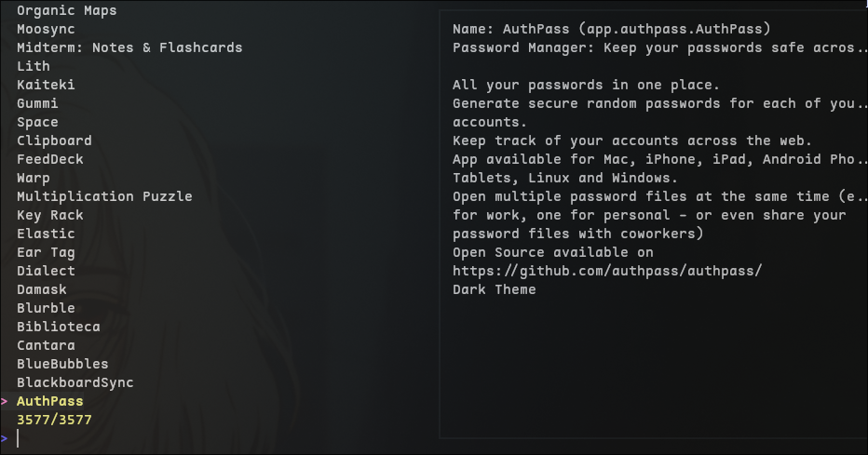Select Gummi in the list
The height and width of the screenshot is (455, 868).
point(37,103)
